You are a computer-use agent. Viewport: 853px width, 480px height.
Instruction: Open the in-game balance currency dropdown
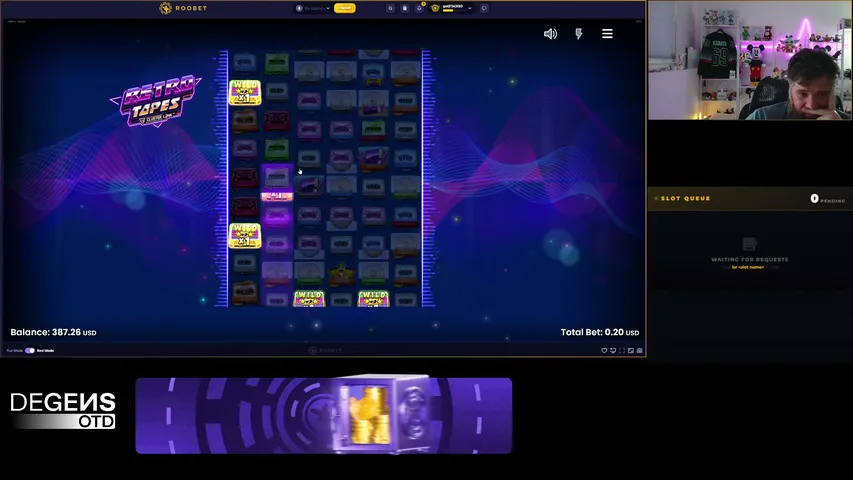click(x=313, y=8)
